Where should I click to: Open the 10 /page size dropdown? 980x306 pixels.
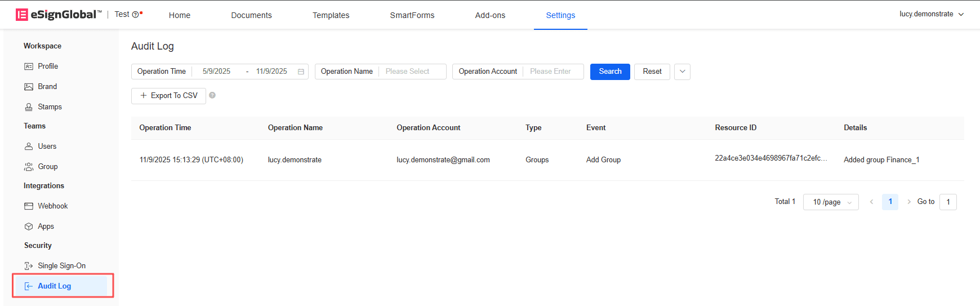click(831, 202)
